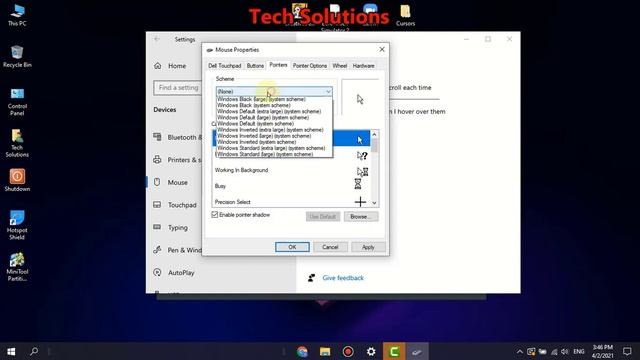Click the Find a setting search box
Screen dimensions: 640x360
(x=178, y=88)
